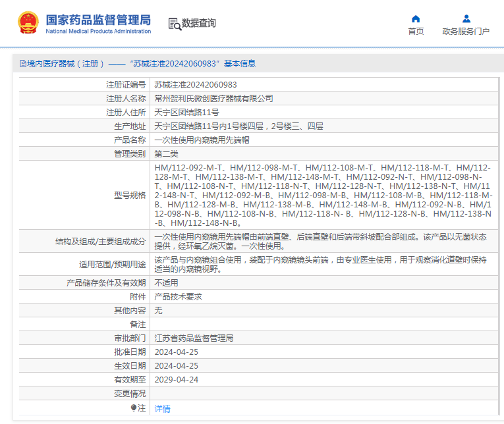Click 天宁区团结路11号 address value
The height and width of the screenshot is (424, 504).
click(186, 113)
